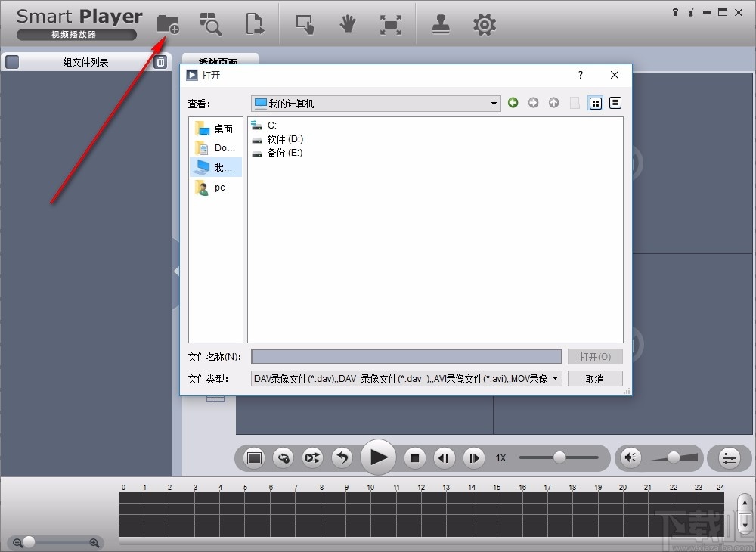Select 软件 (D:) drive
The image size is (756, 552).
277,139
